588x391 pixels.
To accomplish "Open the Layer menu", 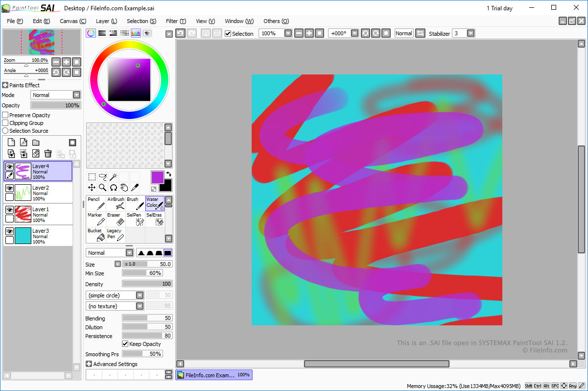I will pyautogui.click(x=106, y=21).
